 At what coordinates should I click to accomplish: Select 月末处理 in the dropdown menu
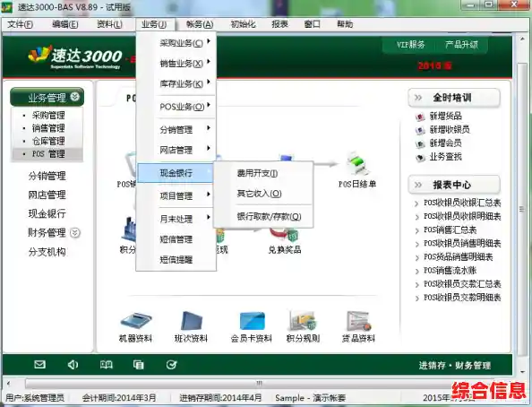(176, 219)
